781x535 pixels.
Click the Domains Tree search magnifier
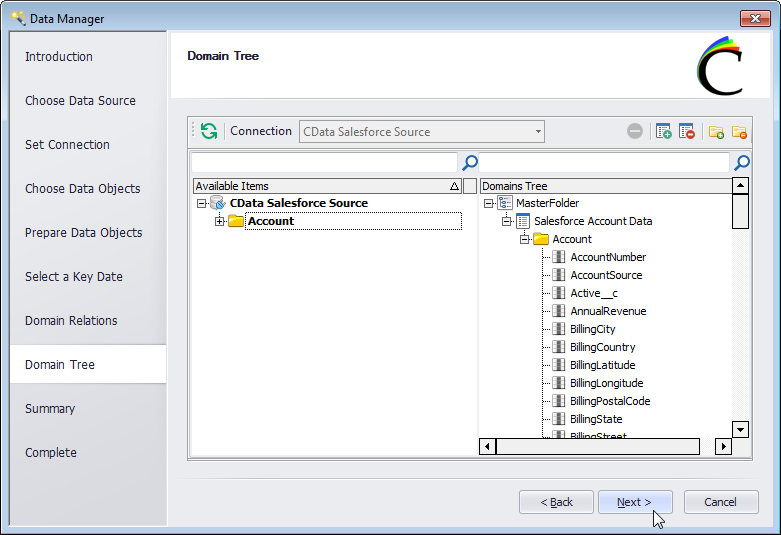pyautogui.click(x=741, y=163)
